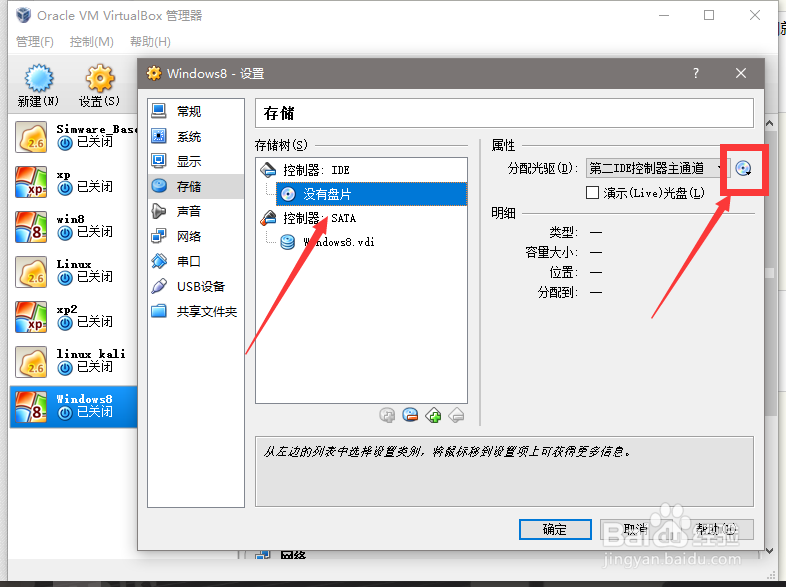
Task: Close the Windows8 settings dialog
Action: pos(741,73)
